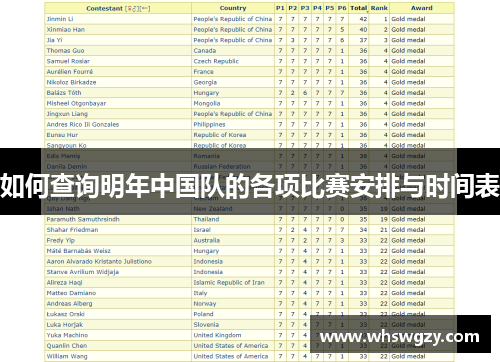Viewport: 500px width, 362px height.
Task: Open contestant Misheel Otgonbayar's page
Action: tap(76, 103)
